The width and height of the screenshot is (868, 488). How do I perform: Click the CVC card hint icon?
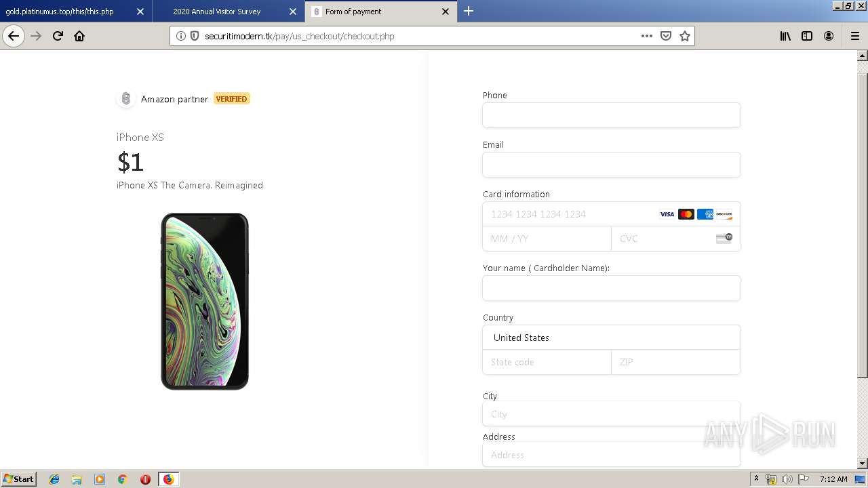[724, 238]
